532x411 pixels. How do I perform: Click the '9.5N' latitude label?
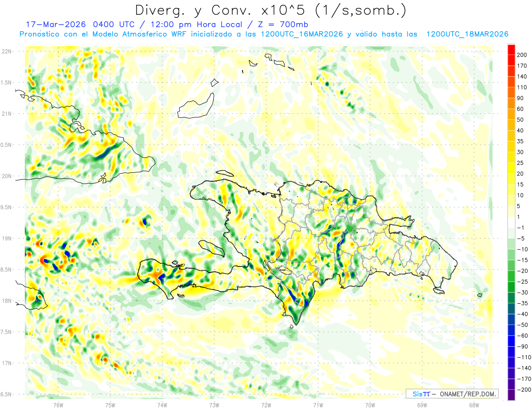tap(6, 207)
